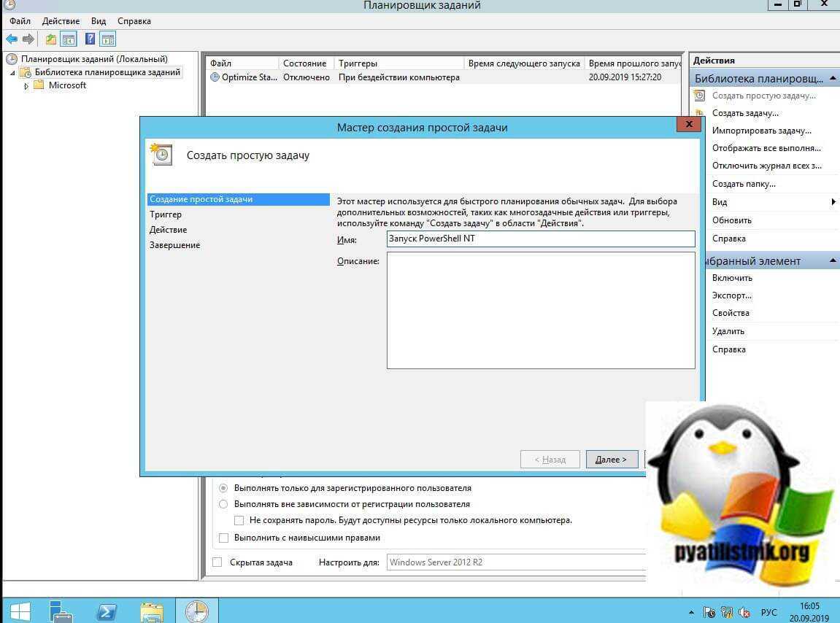This screenshot has width=840, height=623.
Task: Select run only for logged-on user option
Action: click(x=224, y=488)
